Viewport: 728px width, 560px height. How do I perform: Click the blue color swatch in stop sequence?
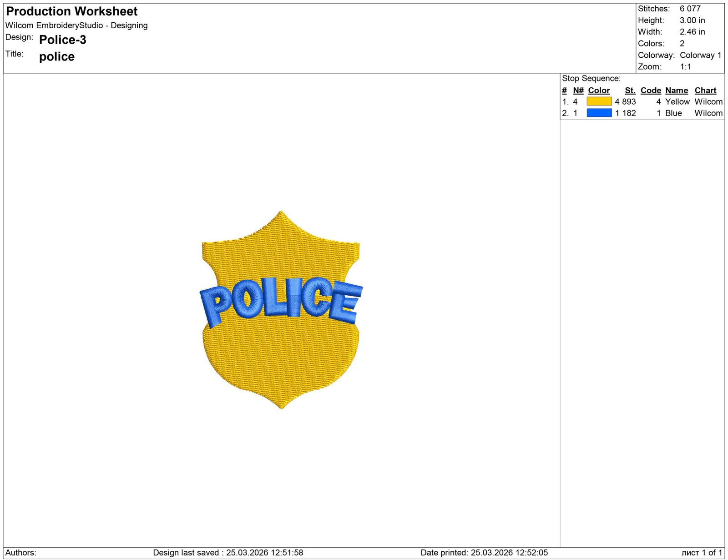[x=599, y=113]
